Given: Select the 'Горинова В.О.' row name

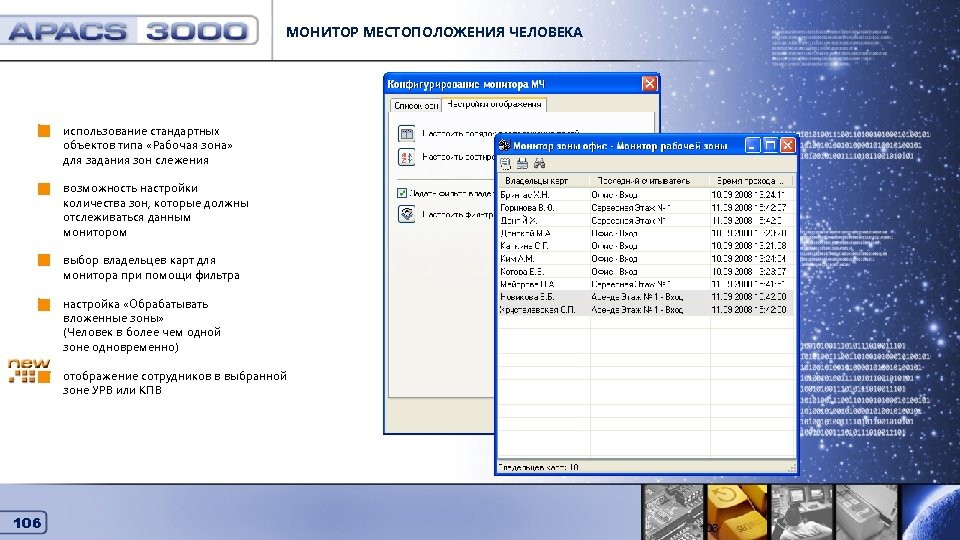Looking at the screenshot, I should pyautogui.click(x=527, y=208).
